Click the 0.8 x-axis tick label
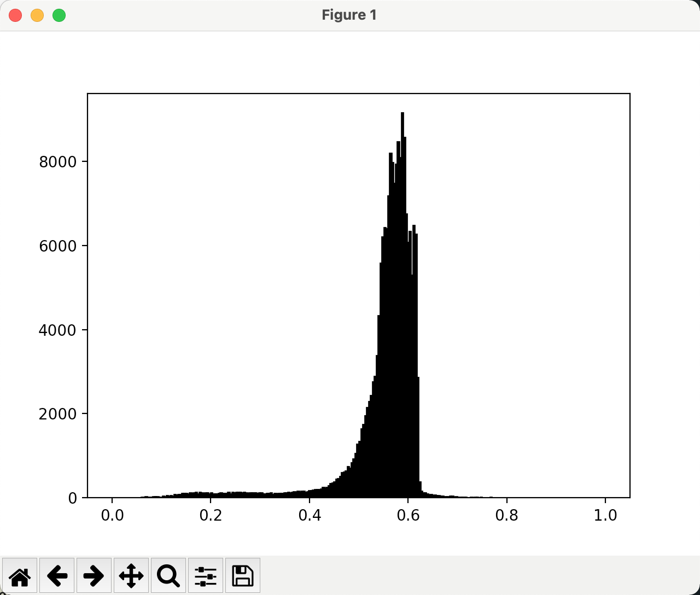The image size is (700, 595). (x=506, y=515)
